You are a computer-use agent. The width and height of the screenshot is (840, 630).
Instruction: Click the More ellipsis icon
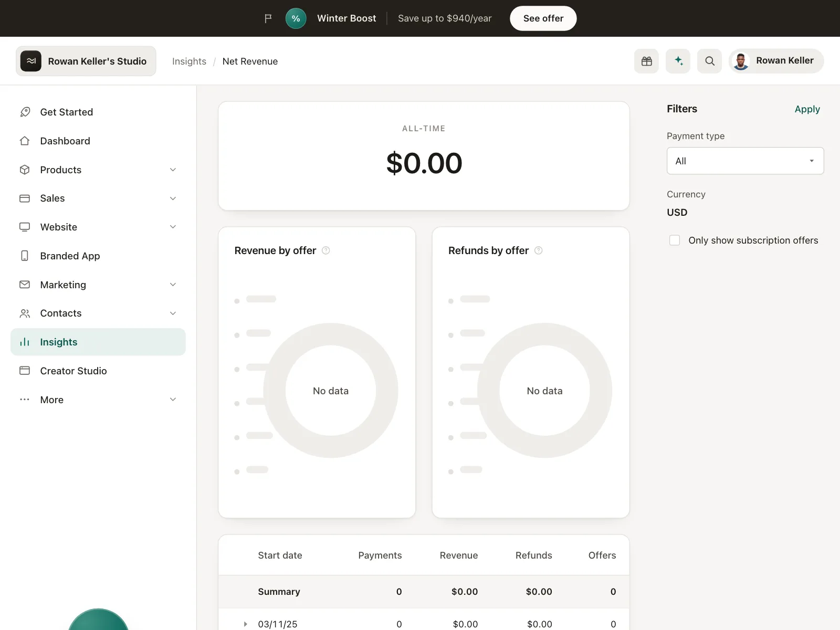click(x=25, y=400)
